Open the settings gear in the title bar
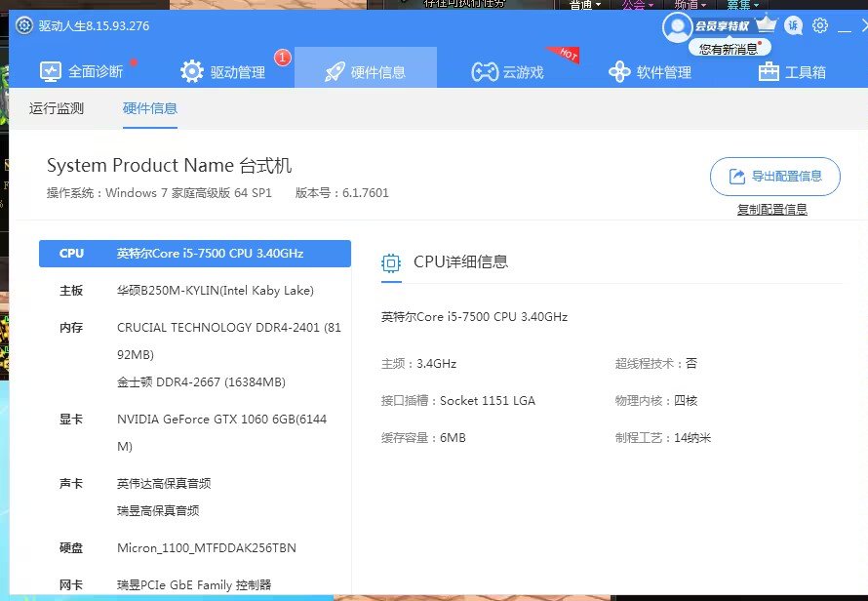 pyautogui.click(x=820, y=25)
